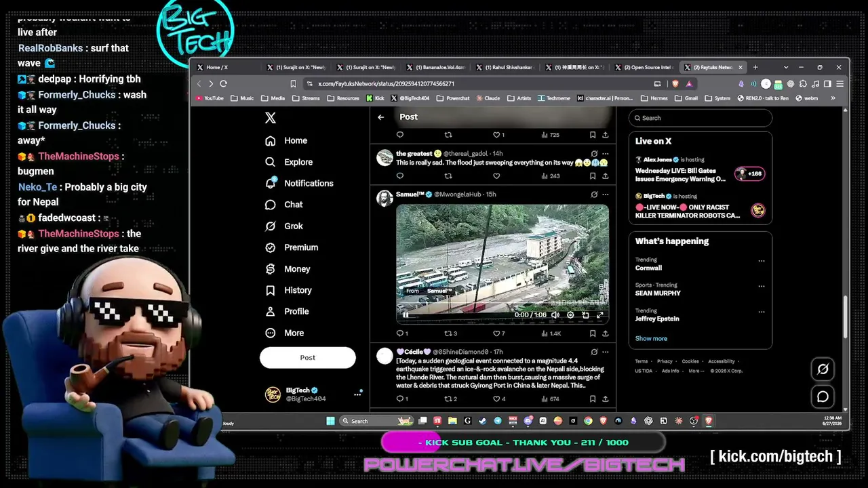This screenshot has height=488, width=868.
Task: Reload the page in the browser
Action: coord(223,84)
